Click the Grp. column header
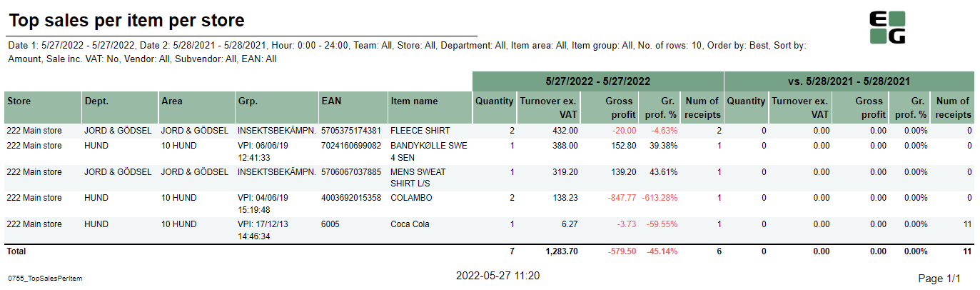Viewport: 980px width, 290px height. (x=247, y=101)
